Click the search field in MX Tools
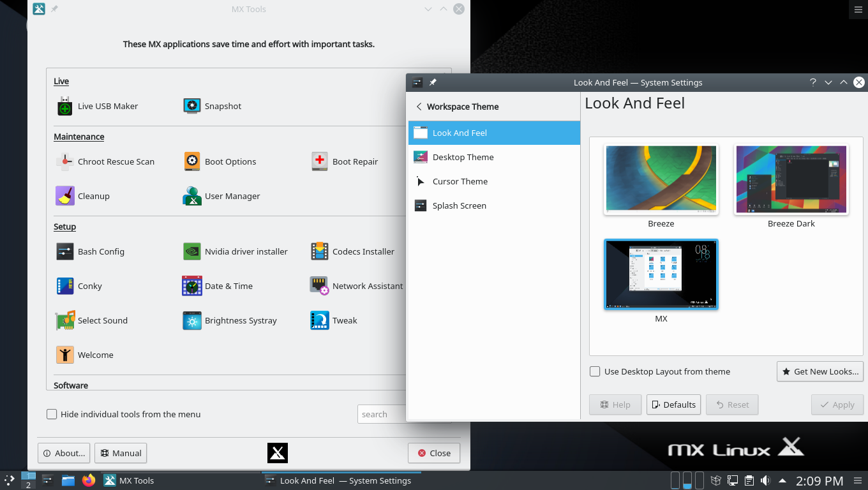868x490 pixels. tap(382, 414)
